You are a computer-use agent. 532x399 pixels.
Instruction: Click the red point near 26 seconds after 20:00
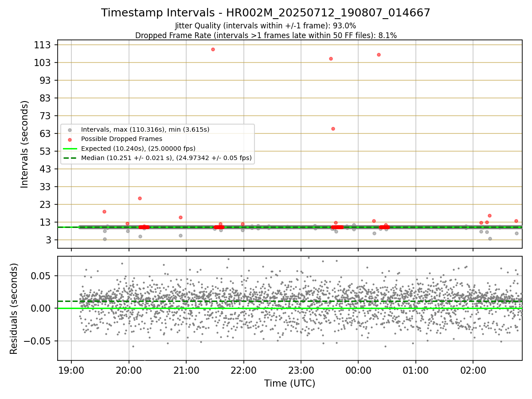[x=140, y=198]
